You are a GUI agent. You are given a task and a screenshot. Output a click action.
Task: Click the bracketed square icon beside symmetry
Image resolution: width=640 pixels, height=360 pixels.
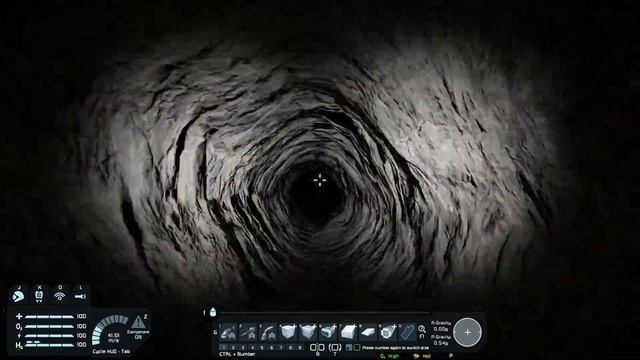tap(335, 348)
